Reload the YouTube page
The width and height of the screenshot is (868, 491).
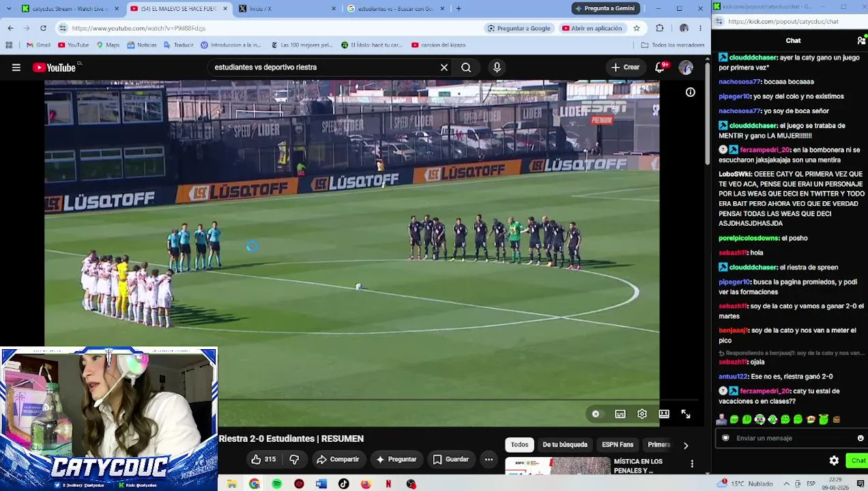(x=43, y=28)
